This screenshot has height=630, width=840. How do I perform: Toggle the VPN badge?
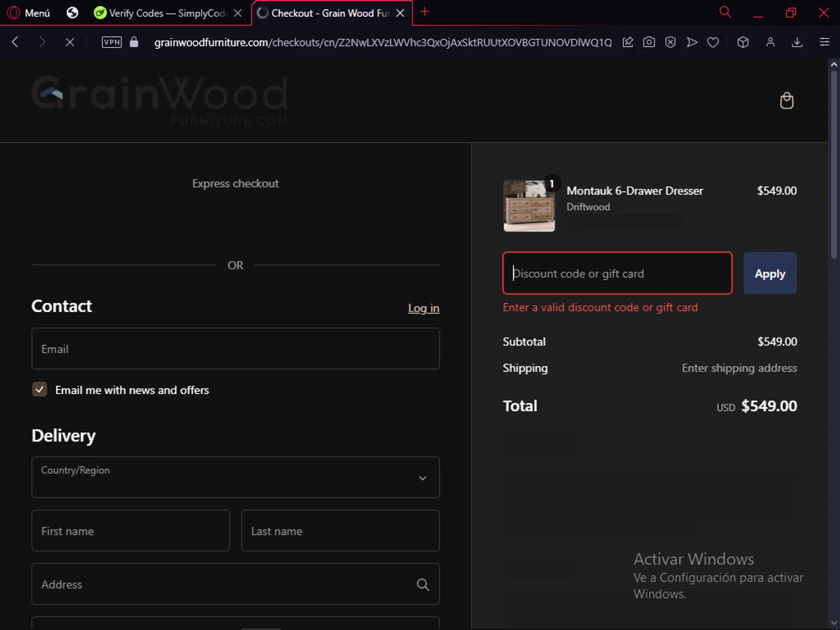click(112, 42)
